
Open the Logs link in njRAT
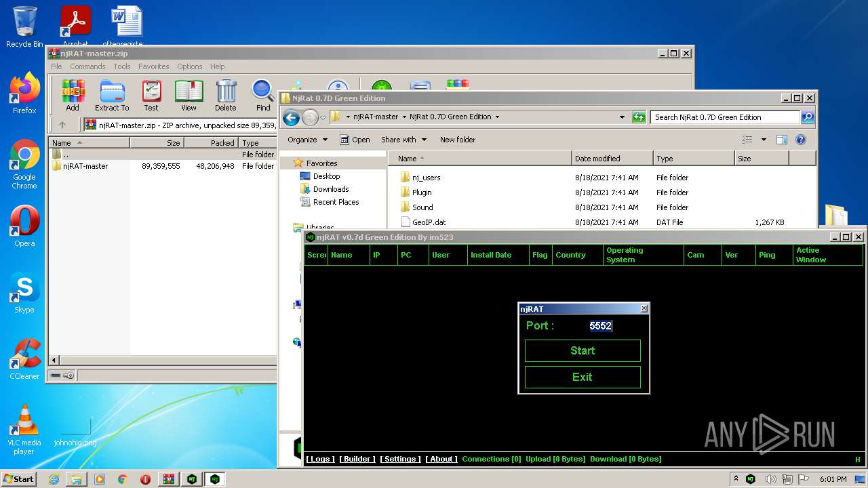tap(320, 459)
